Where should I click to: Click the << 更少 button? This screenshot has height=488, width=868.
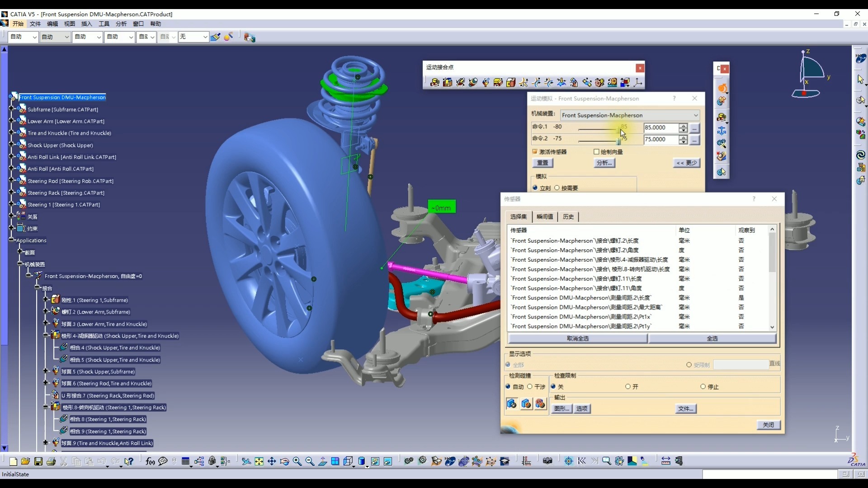pyautogui.click(x=687, y=163)
